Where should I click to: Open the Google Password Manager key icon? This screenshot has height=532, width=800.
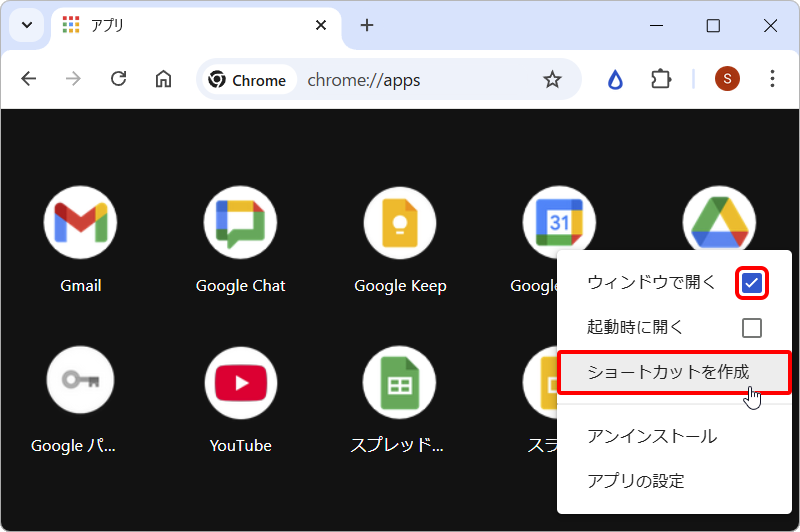[80, 381]
